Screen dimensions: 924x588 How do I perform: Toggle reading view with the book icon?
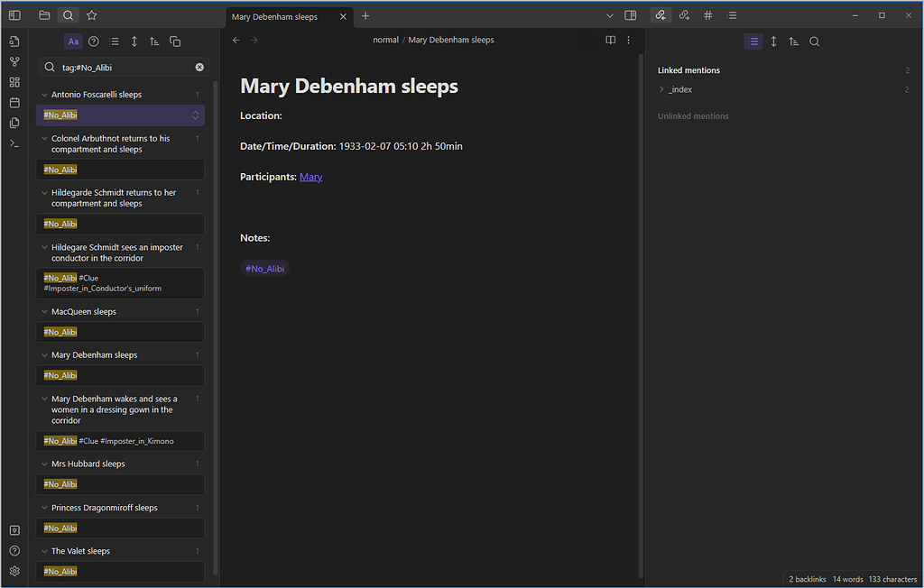[x=611, y=40]
